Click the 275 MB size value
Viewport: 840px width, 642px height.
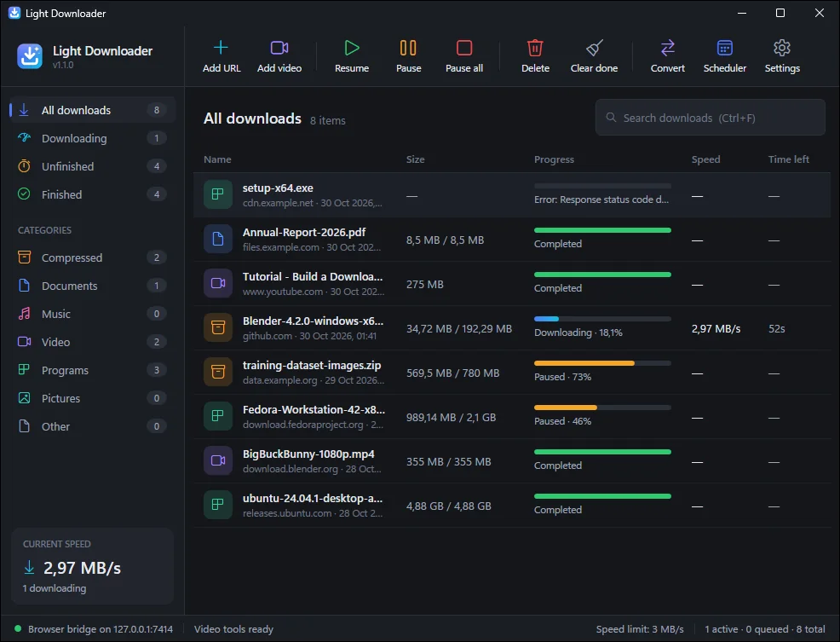tap(424, 284)
